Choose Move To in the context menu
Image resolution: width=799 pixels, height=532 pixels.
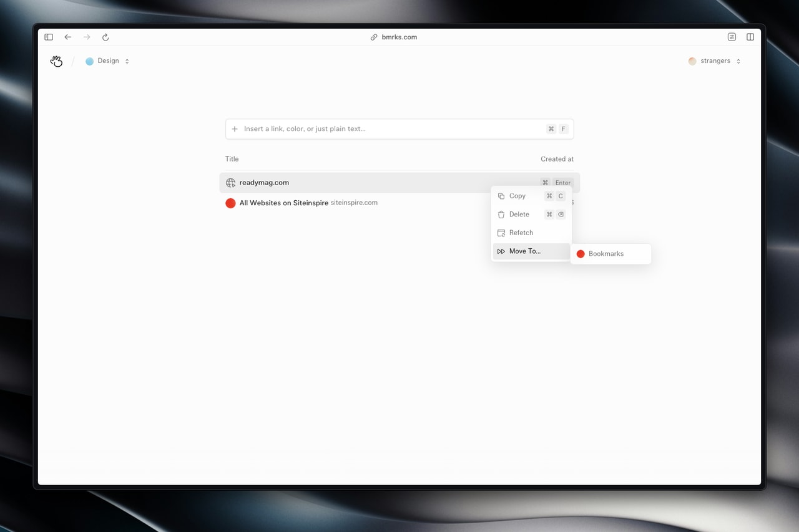click(524, 251)
